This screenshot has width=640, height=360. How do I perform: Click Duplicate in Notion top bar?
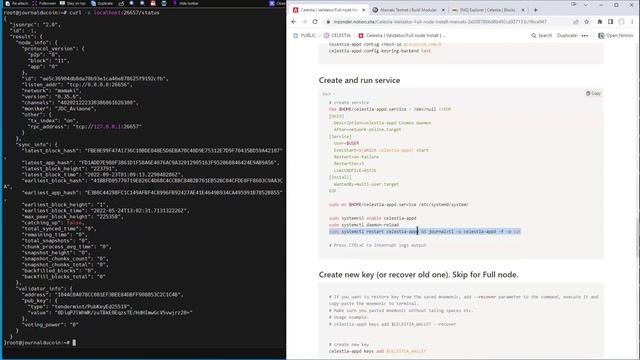click(x=567, y=36)
